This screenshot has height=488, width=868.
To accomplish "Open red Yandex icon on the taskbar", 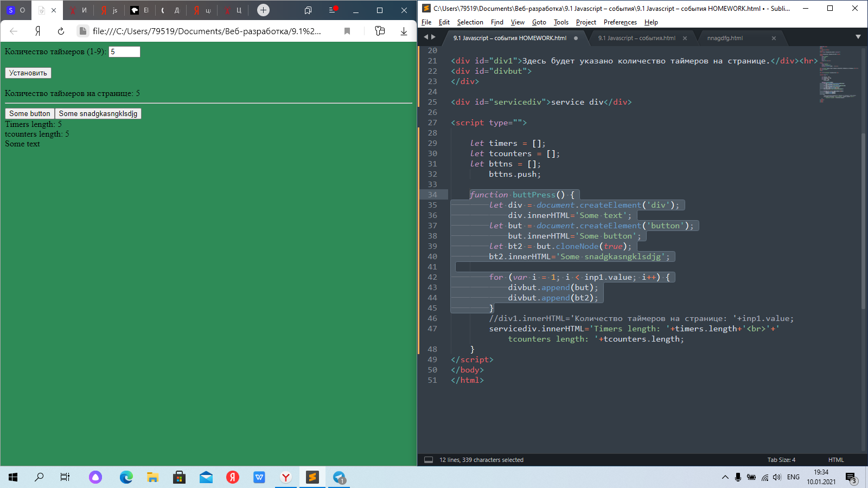I will click(233, 477).
